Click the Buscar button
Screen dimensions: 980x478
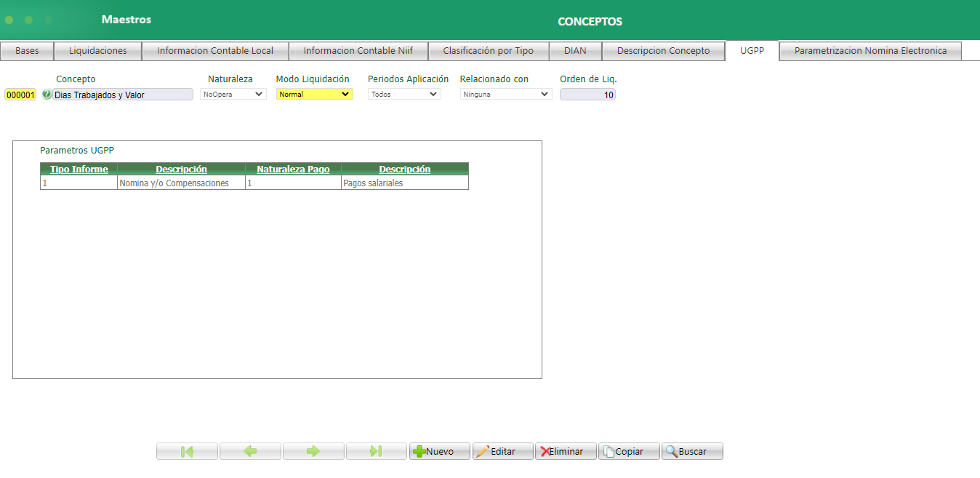click(x=692, y=451)
